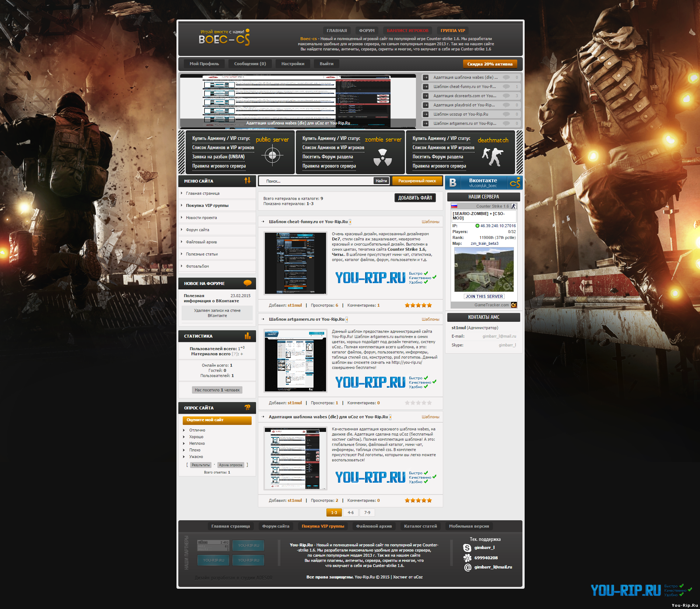The height and width of the screenshot is (609, 700).
Task: Click green online status dot near server IP
Action: [x=477, y=226]
